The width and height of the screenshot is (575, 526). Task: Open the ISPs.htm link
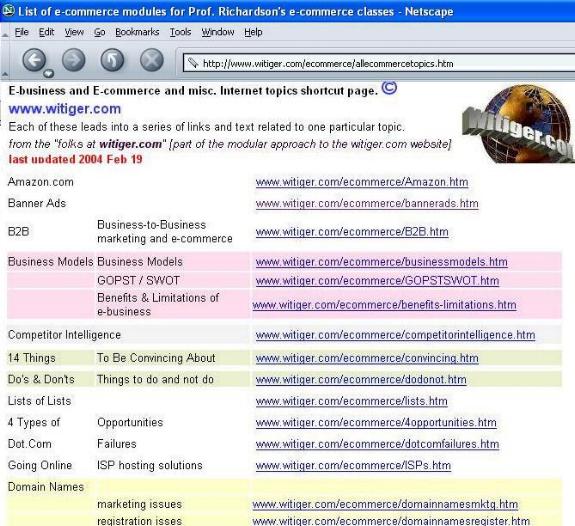click(353, 465)
